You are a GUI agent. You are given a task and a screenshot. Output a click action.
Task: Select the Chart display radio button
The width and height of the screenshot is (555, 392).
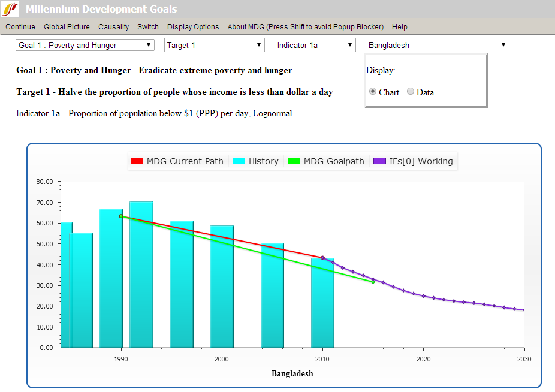[373, 92]
